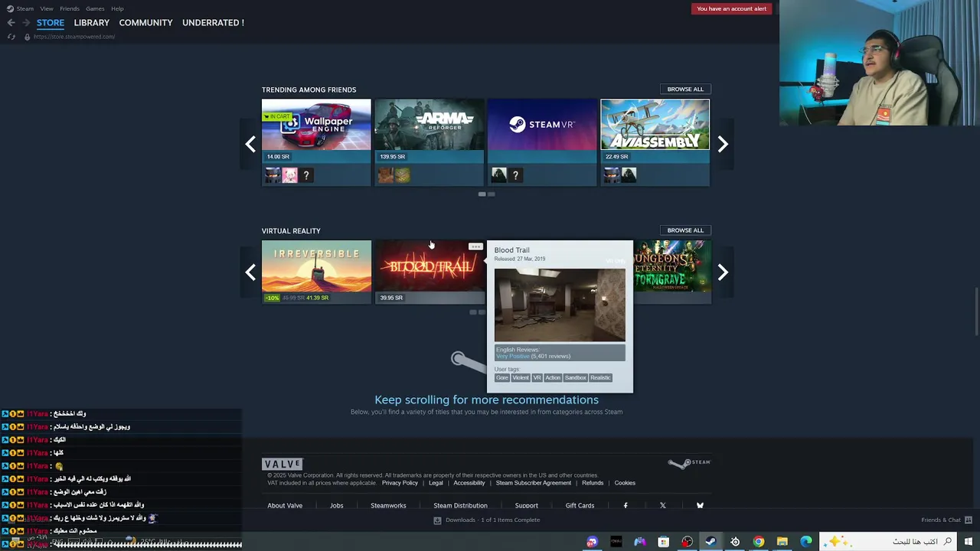980x551 pixels.
Task: Browse all Trending Among Friends games
Action: click(685, 89)
